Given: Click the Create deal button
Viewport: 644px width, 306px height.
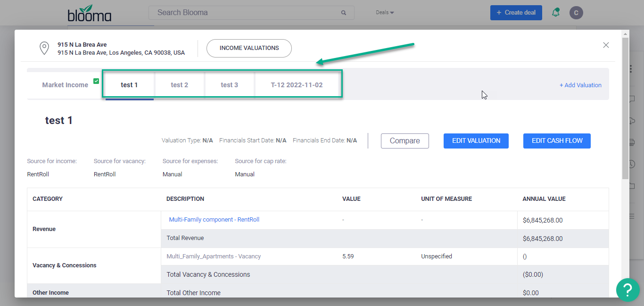Looking at the screenshot, I should pyautogui.click(x=516, y=13).
